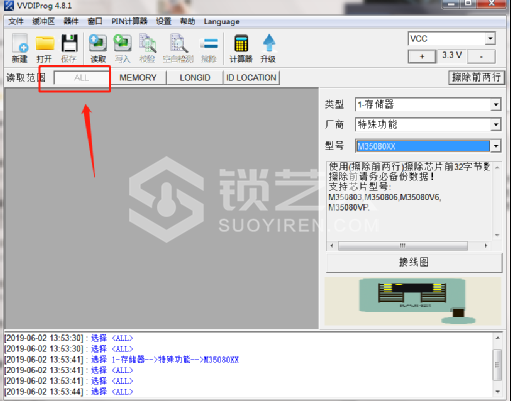This screenshot has width=511, height=401.
Task: Select the LONGID read range button
Action: pos(195,78)
